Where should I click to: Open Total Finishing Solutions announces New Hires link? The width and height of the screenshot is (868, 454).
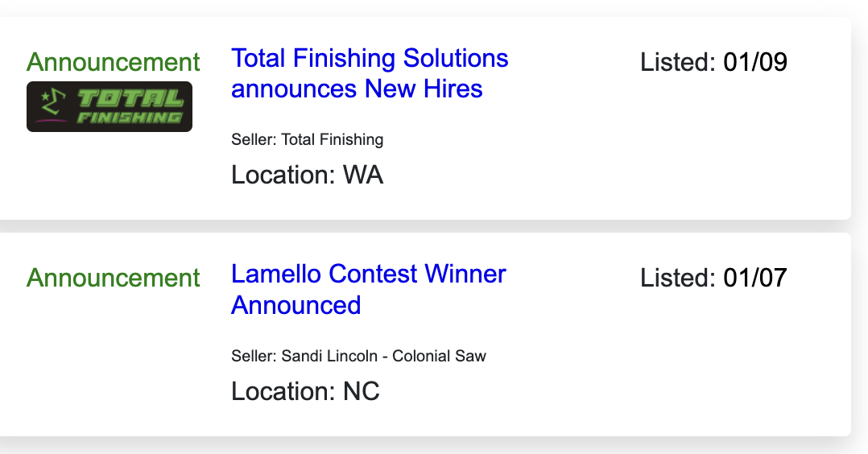370,73
